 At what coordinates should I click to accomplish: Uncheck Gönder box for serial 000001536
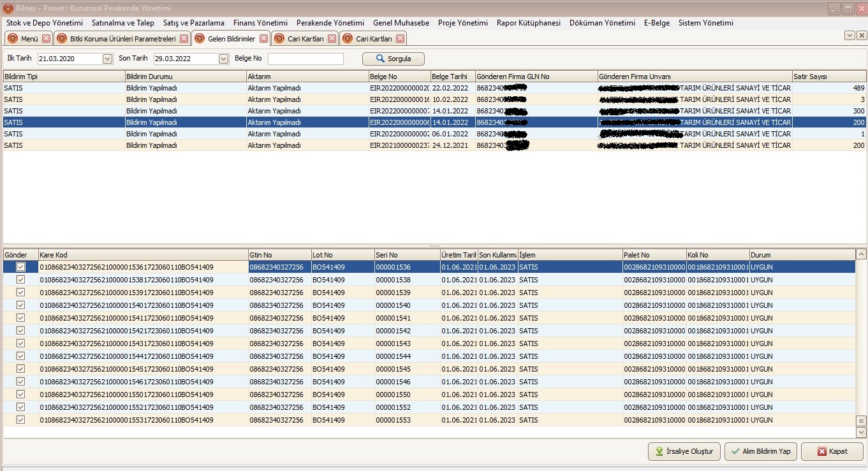click(x=20, y=267)
